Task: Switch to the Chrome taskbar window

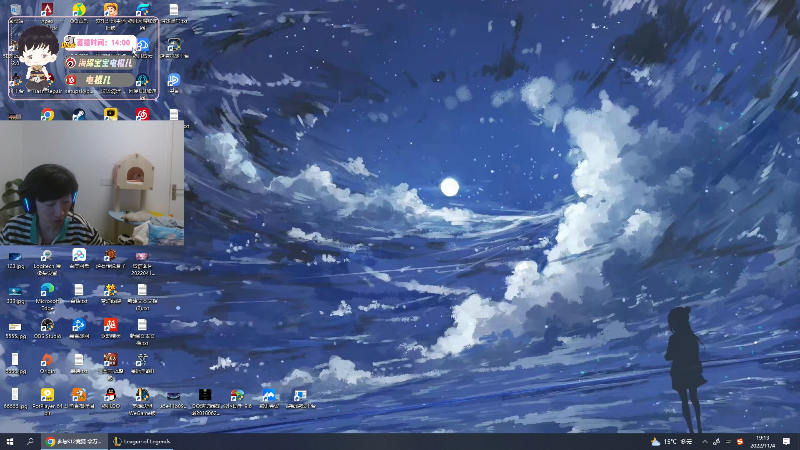Action: pos(74,441)
